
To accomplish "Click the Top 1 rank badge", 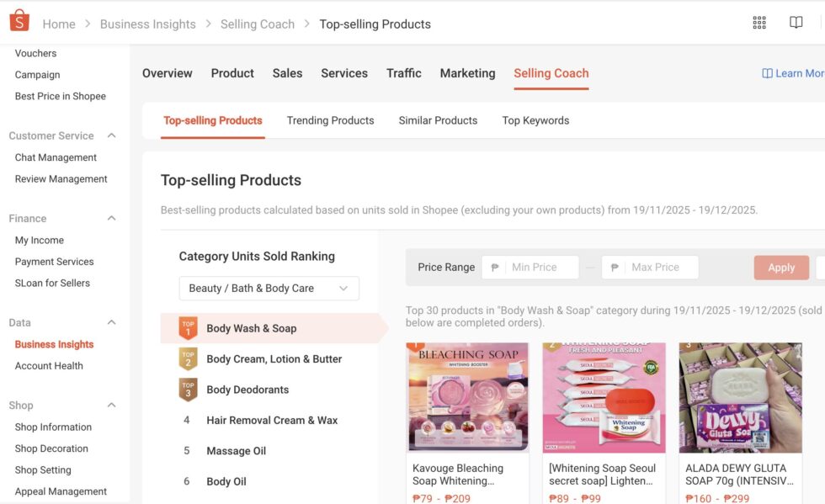I will coord(188,328).
